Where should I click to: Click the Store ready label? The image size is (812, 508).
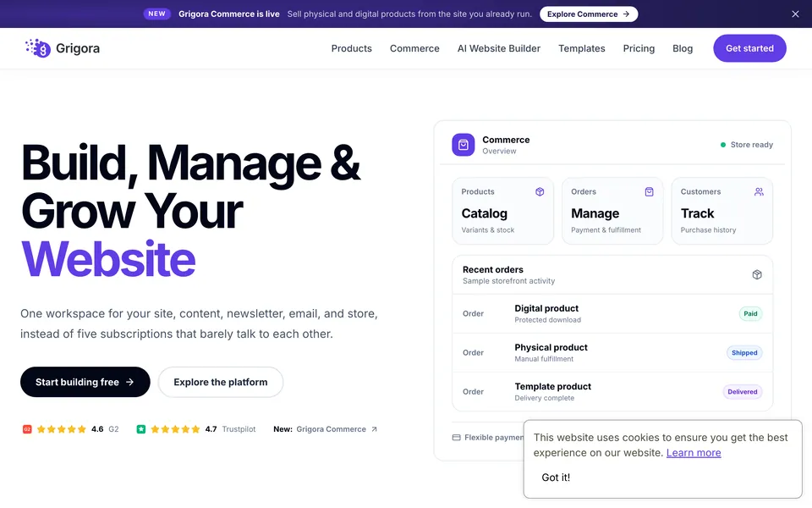pyautogui.click(x=751, y=145)
